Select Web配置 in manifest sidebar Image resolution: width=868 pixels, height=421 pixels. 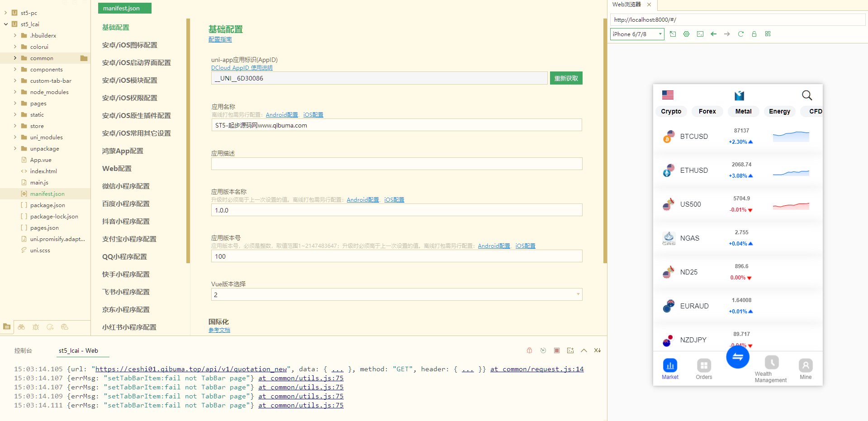coord(117,169)
